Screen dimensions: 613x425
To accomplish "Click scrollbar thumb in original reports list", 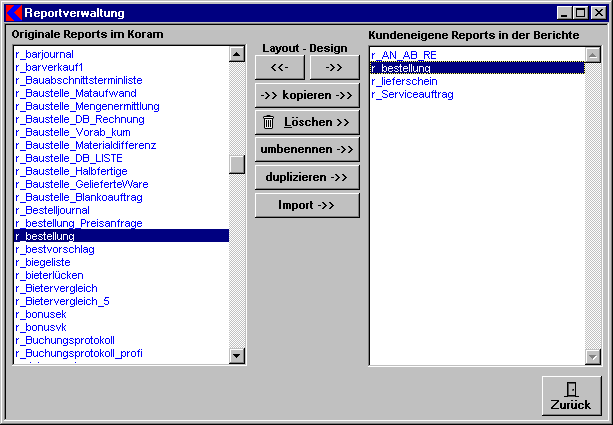I will [237, 165].
